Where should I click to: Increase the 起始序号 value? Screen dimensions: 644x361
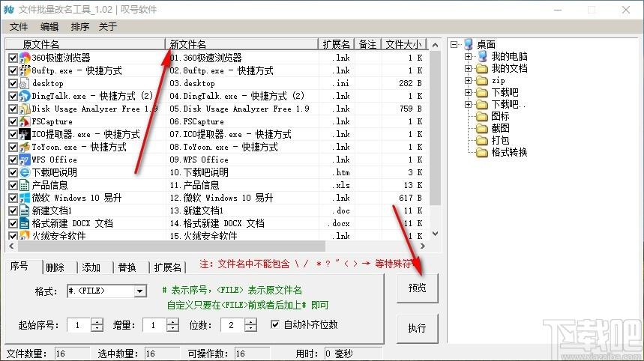97,321
